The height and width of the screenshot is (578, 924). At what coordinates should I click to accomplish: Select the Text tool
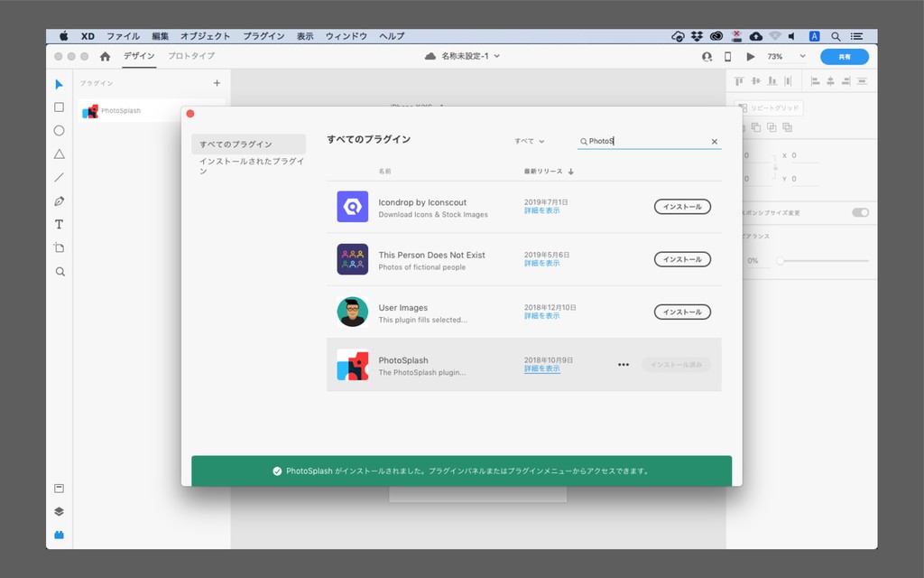tap(59, 224)
